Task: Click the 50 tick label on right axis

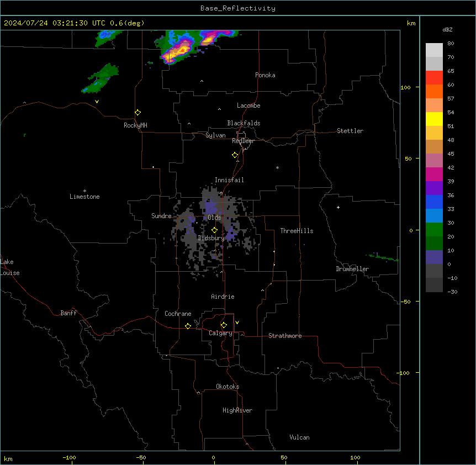Action: click(x=408, y=158)
